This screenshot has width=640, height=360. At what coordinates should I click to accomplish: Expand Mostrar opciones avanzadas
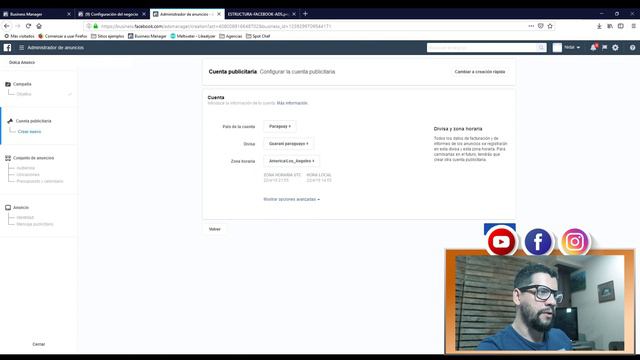tap(291, 199)
